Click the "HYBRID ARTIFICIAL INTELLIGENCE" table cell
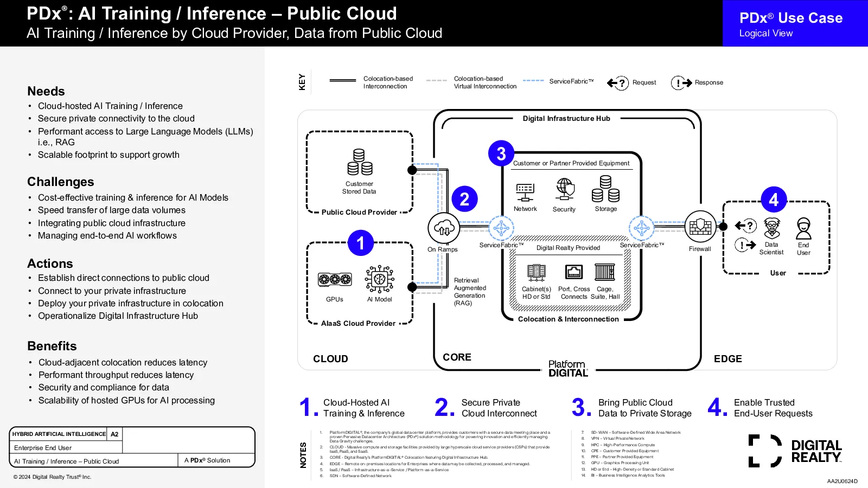Screen dimensions: 868x488 point(59,434)
